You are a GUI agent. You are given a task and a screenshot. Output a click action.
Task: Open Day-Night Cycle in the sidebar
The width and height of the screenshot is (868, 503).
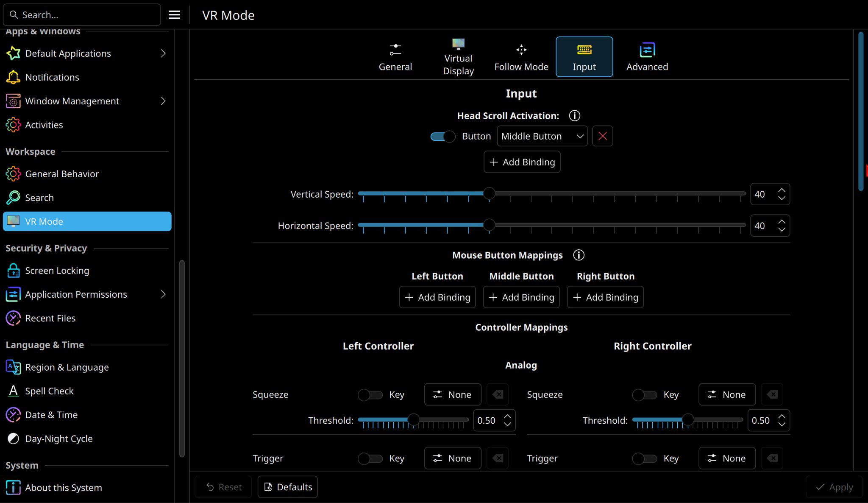pyautogui.click(x=58, y=439)
